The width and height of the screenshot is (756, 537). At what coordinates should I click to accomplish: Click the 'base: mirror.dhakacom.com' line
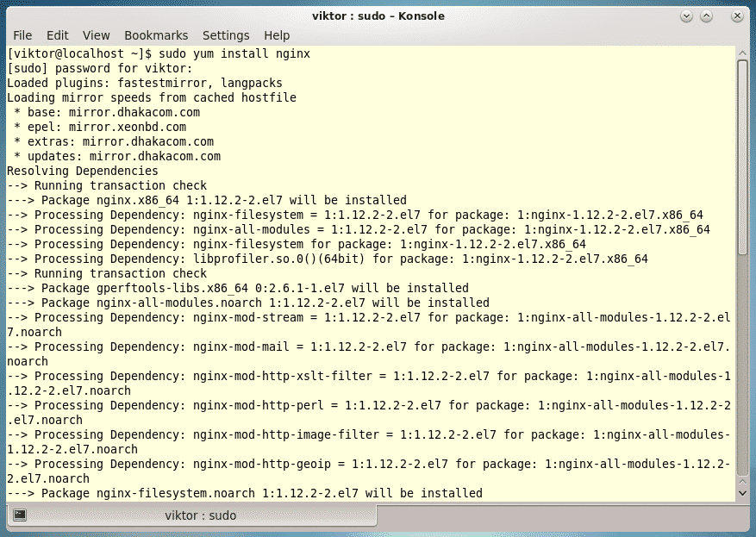pyautogui.click(x=107, y=112)
